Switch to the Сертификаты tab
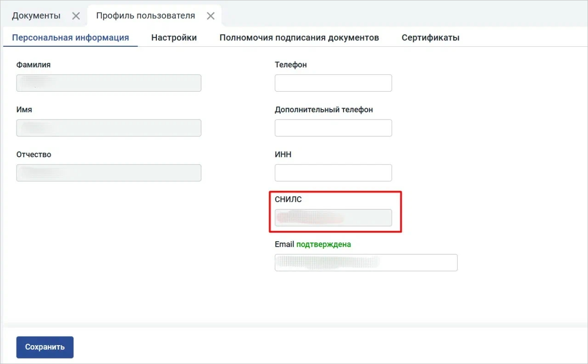Image resolution: width=588 pixels, height=364 pixels. coord(430,38)
